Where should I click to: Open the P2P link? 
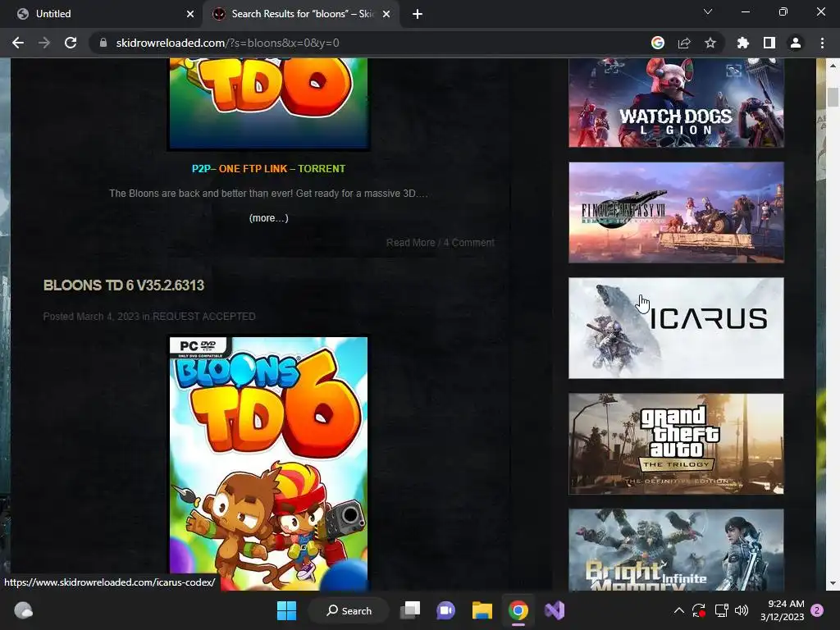coord(201,169)
